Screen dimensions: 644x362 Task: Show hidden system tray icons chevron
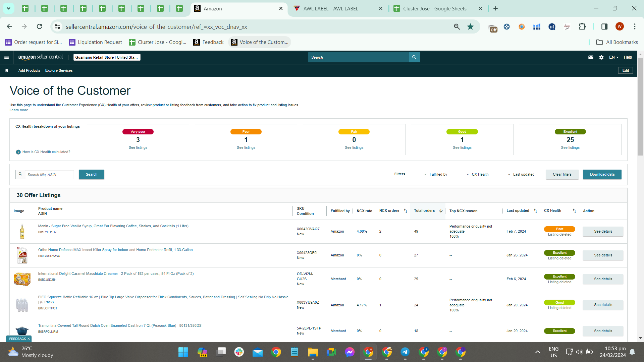[x=537, y=352]
